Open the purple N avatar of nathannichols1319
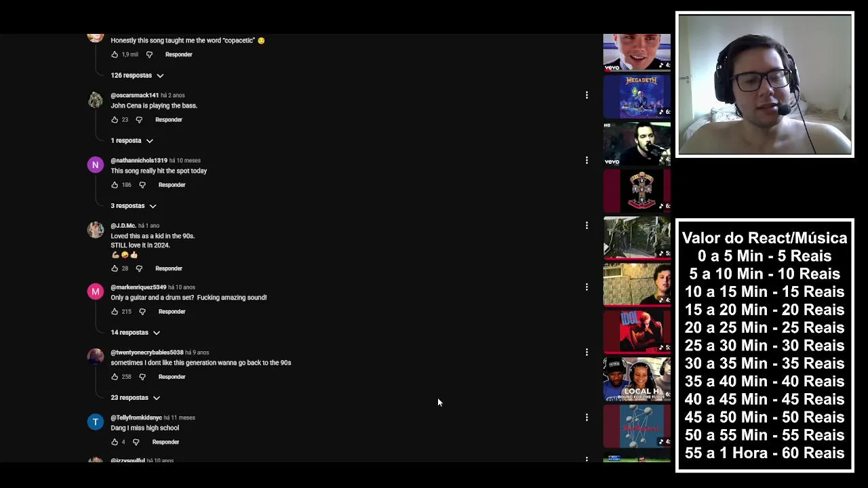 click(x=96, y=165)
